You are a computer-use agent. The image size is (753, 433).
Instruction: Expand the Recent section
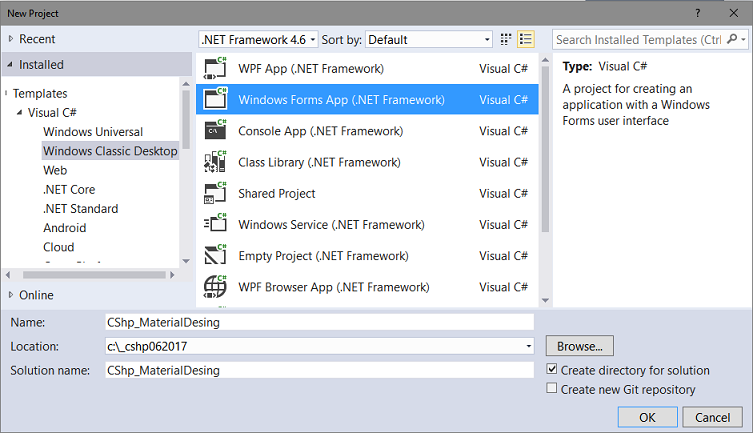11,38
